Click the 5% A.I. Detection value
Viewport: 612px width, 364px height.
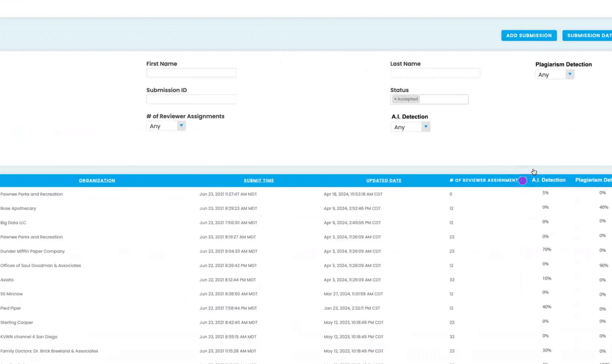(545, 193)
